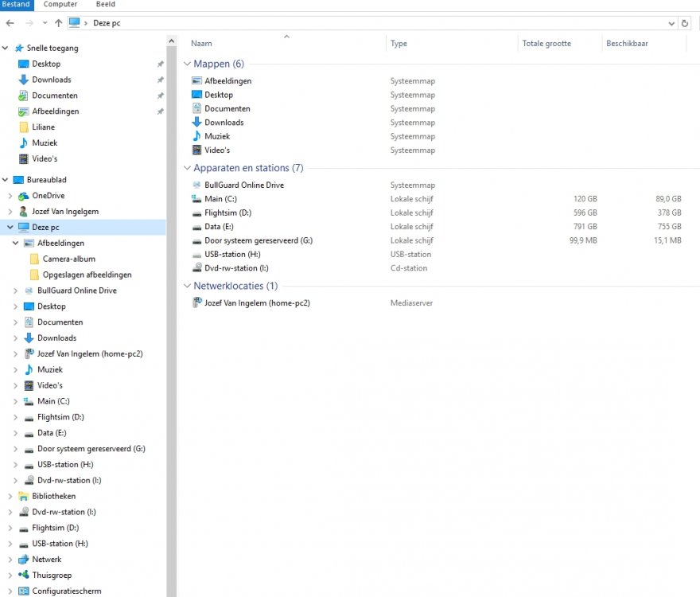Open the Bestand menu tab

pyautogui.click(x=16, y=5)
